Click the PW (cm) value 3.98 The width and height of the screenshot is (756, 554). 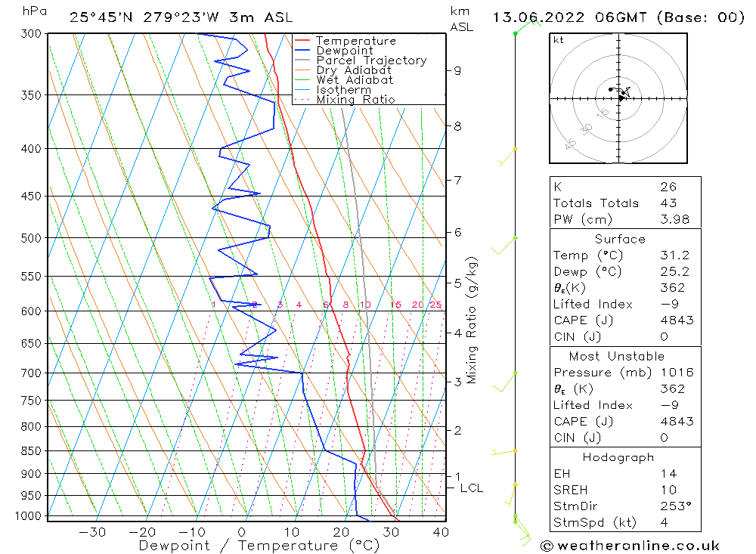point(675,220)
